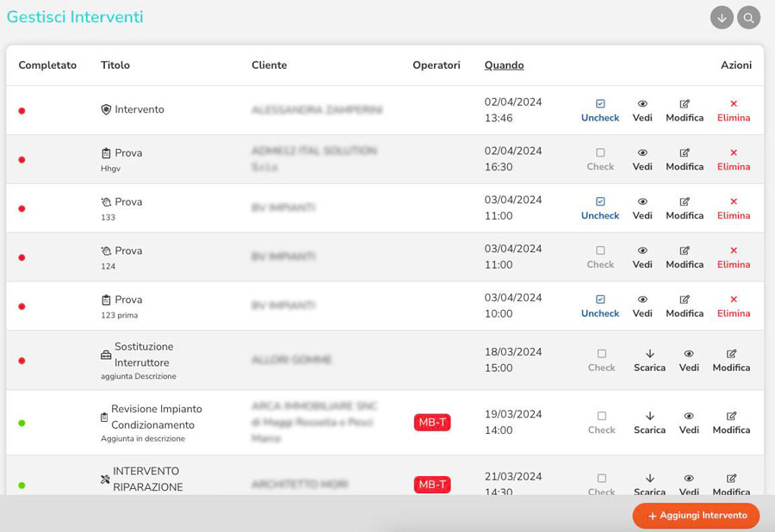The width and height of the screenshot is (775, 532).
Task: Click the date 18/03/2024 15:00
Action: coord(513,360)
